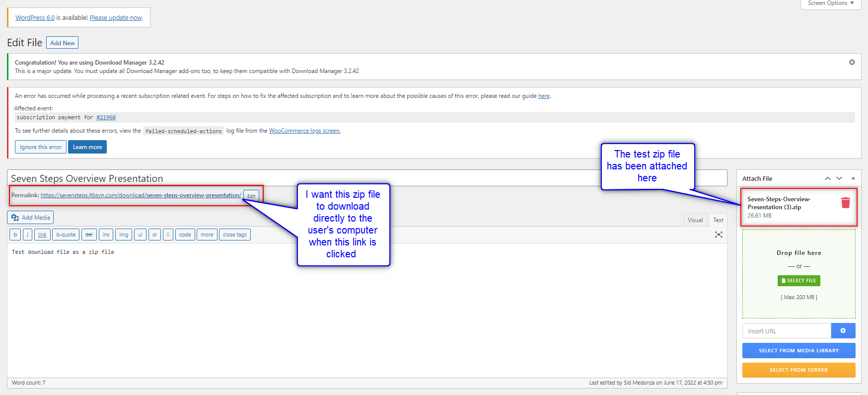This screenshot has width=868, height=395.
Task: Click the bold 'b' quicktag button
Action: (x=15, y=235)
